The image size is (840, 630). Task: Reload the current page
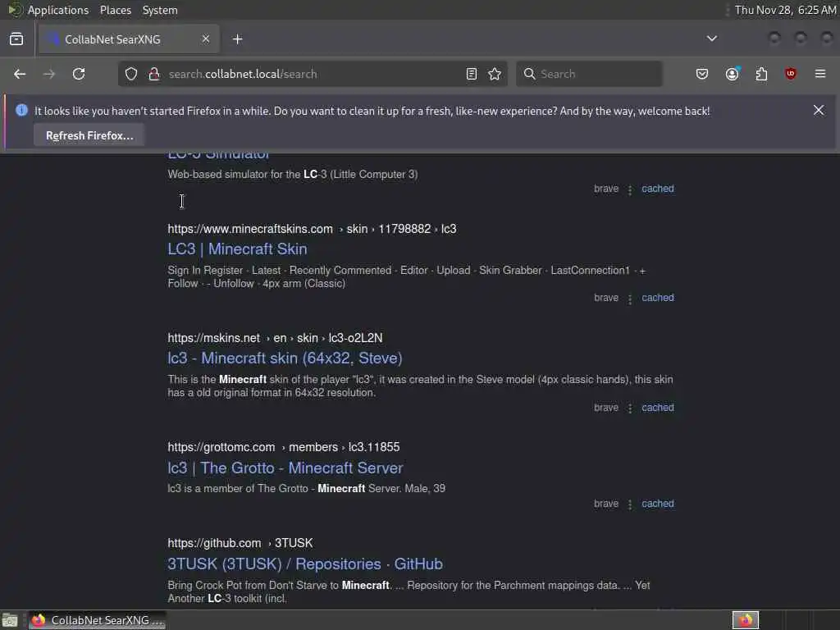click(x=79, y=74)
